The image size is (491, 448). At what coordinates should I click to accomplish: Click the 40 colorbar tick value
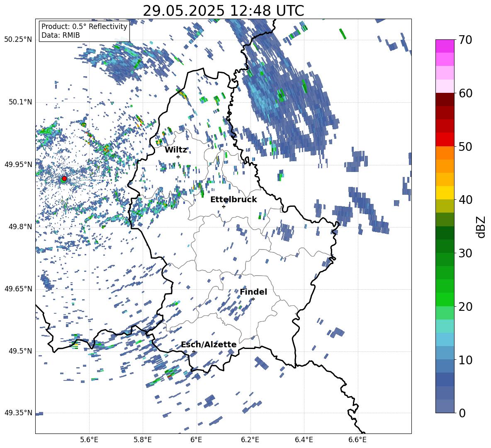465,200
